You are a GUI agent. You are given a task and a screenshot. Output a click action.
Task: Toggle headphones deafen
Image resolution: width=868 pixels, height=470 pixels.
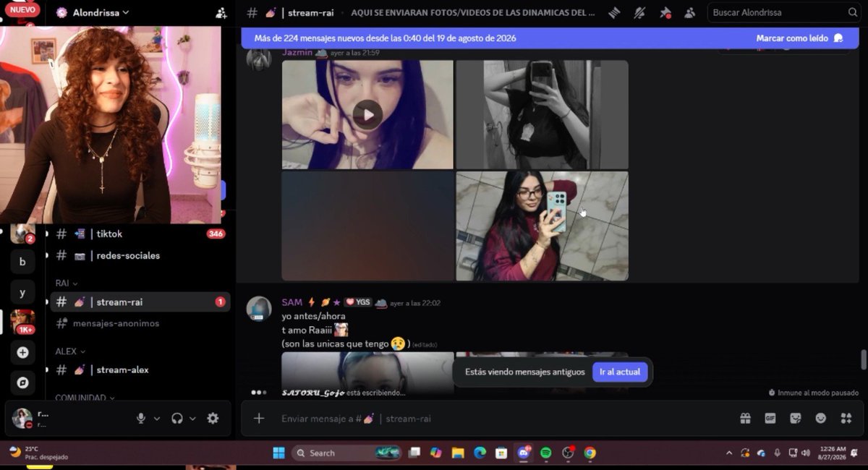[177, 418]
